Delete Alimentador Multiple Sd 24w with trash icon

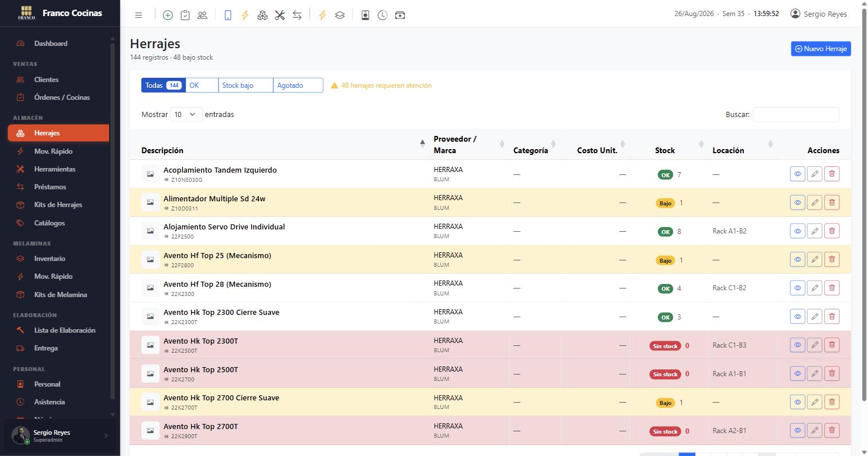tap(832, 202)
